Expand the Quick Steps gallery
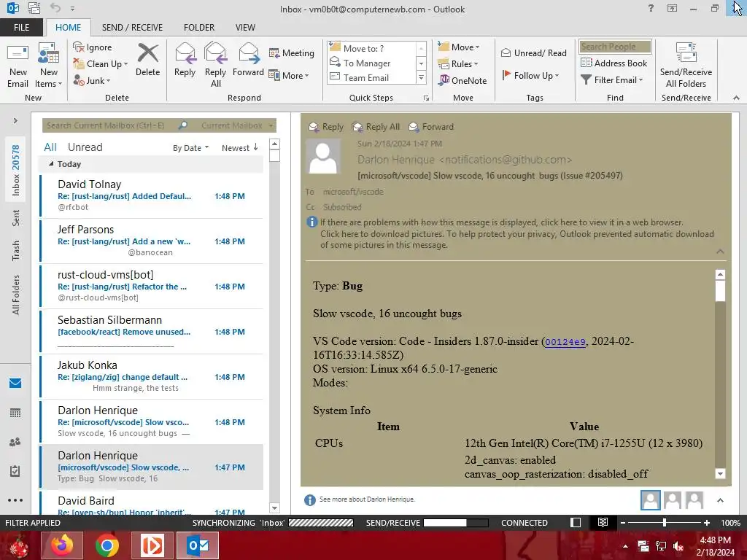This screenshot has width=747, height=560. pos(421,77)
